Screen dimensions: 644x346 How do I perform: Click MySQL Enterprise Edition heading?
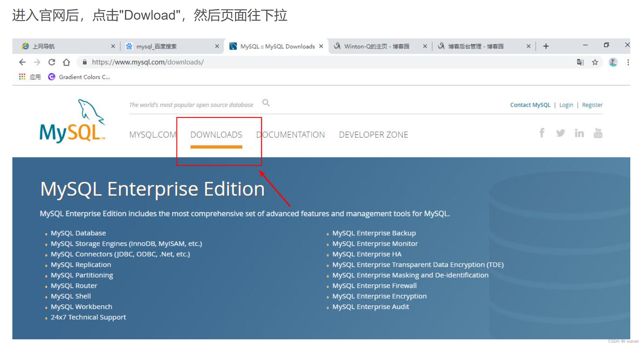coord(153,189)
